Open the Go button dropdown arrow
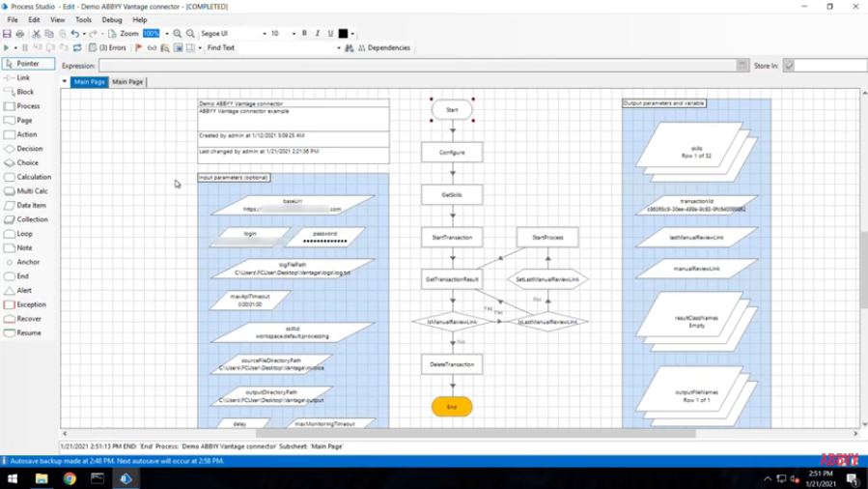This screenshot has width=868, height=489. click(x=15, y=48)
